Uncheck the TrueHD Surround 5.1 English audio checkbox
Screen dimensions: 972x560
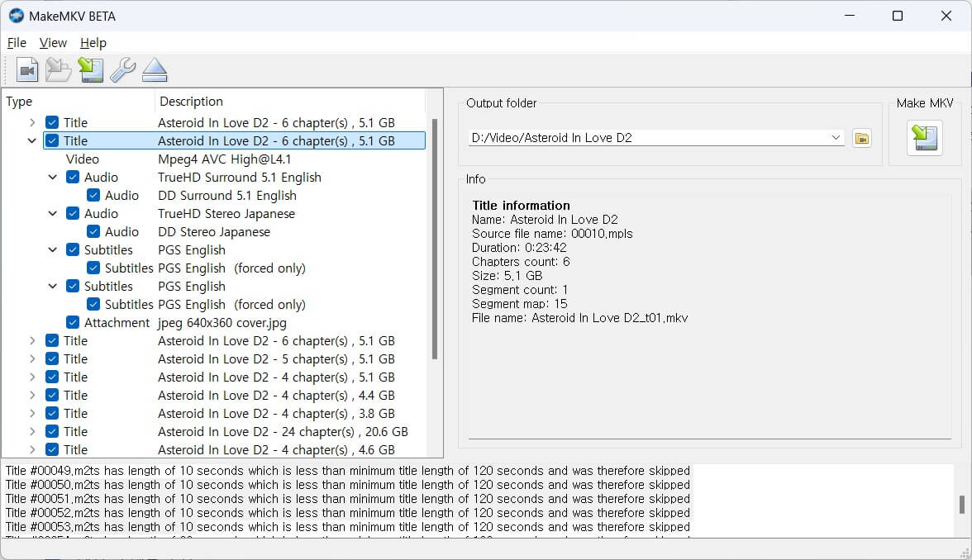pos(73,177)
